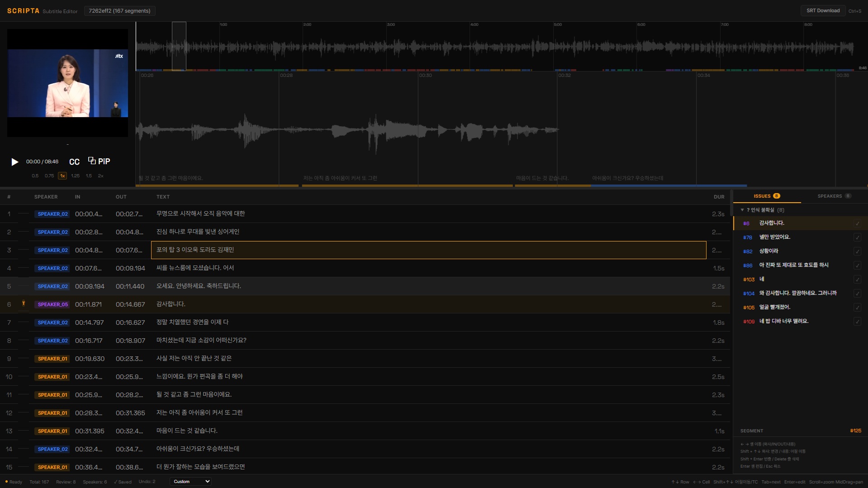Open picture-in-picture with the PiP icon
The image size is (868, 488).
coord(99,161)
